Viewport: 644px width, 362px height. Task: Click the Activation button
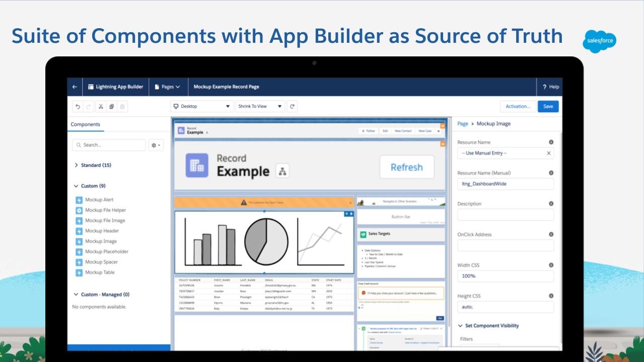pyautogui.click(x=518, y=107)
